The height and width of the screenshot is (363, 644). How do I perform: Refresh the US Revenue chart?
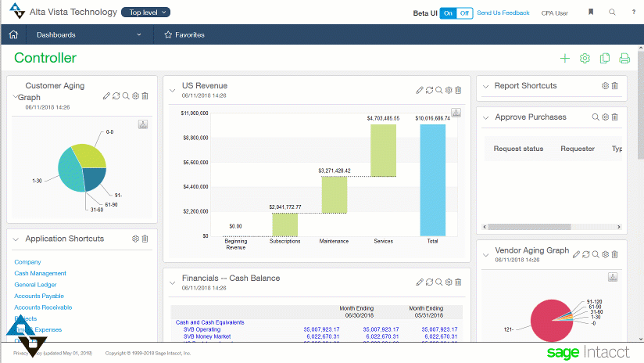point(429,90)
